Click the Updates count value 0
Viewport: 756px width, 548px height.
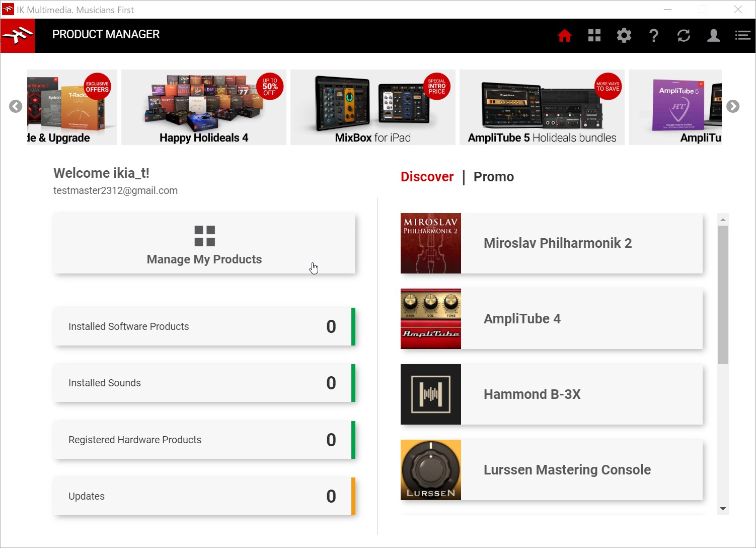pyautogui.click(x=331, y=496)
